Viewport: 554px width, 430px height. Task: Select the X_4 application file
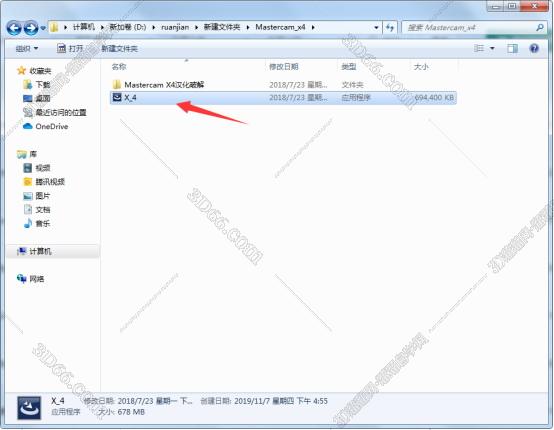point(283,98)
